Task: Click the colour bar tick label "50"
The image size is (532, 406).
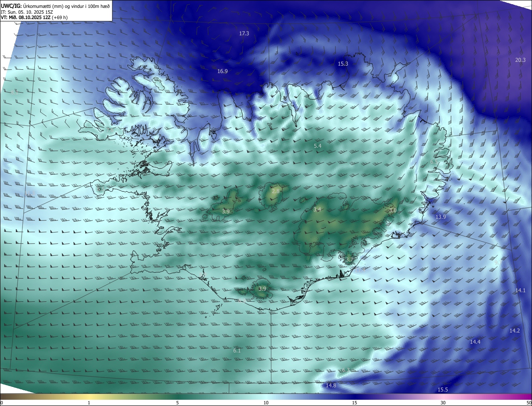Action: (529, 403)
